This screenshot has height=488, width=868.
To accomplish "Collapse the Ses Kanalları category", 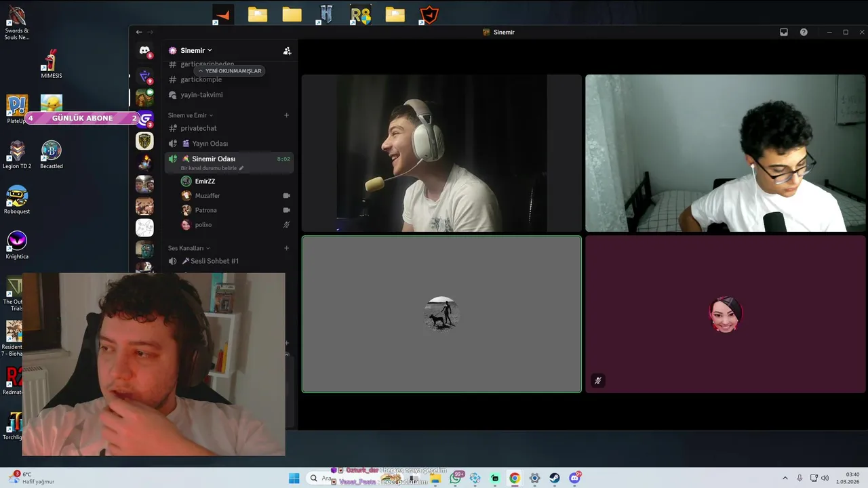I will 189,248.
